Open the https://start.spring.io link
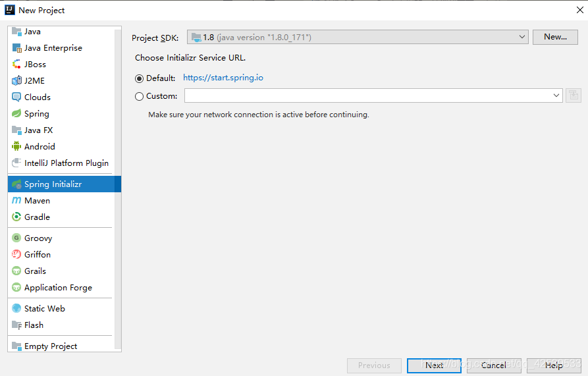 [223, 78]
